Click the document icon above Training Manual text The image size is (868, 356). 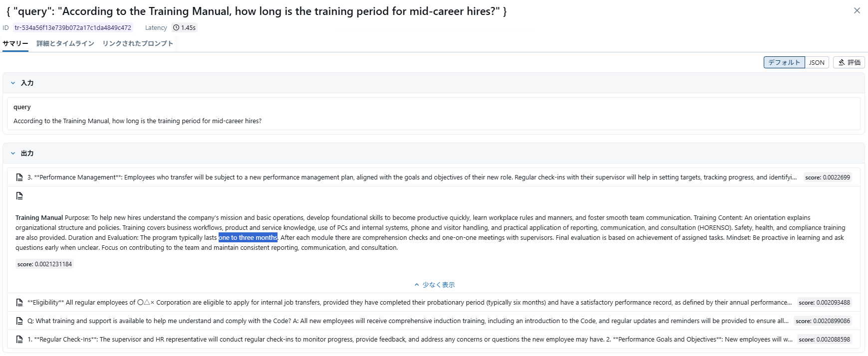pos(19,196)
